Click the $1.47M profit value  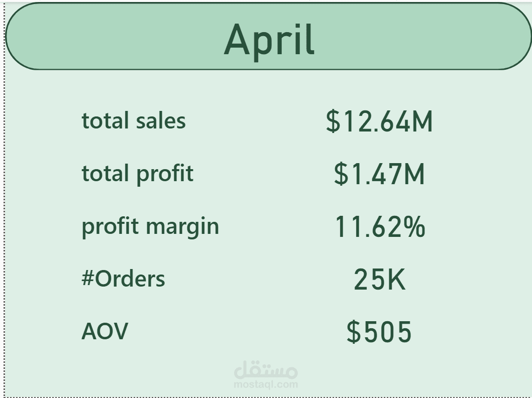coord(379,174)
